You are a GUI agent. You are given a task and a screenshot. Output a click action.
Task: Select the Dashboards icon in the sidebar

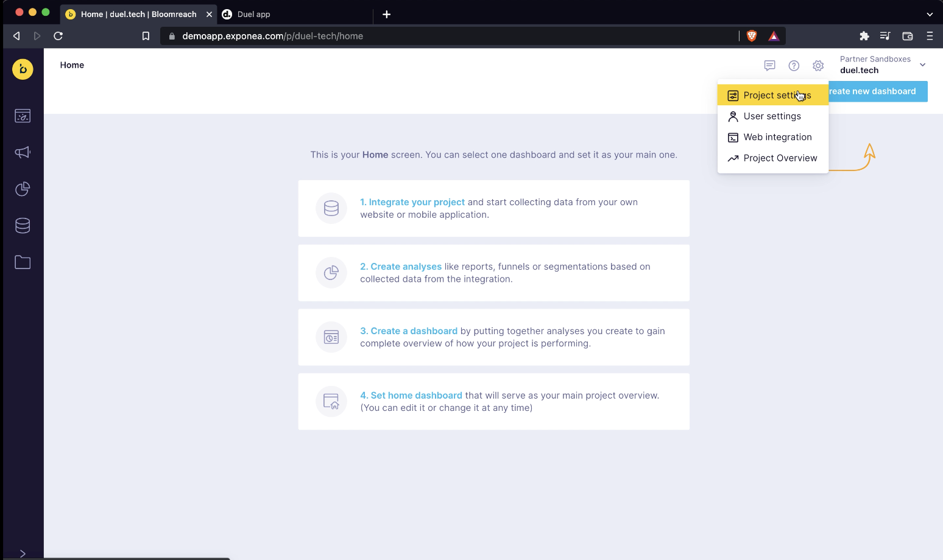(x=23, y=116)
